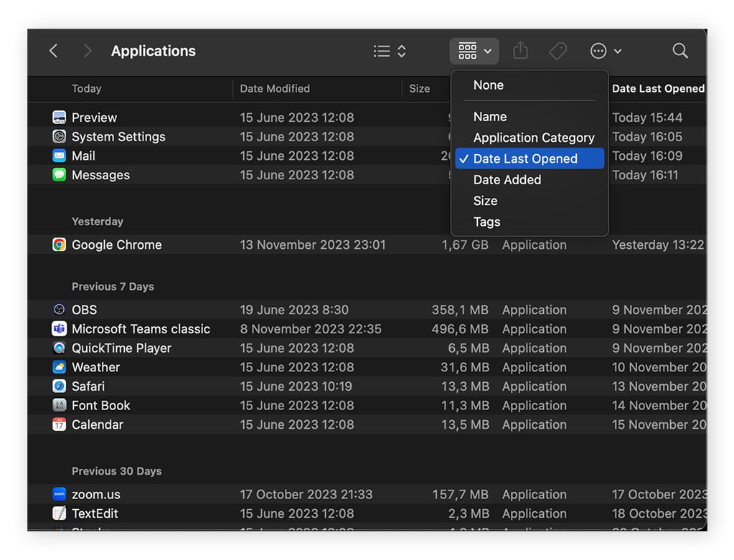Viewport: 734px width, 560px height.
Task: Click the TextEdit app icon
Action: (x=59, y=513)
